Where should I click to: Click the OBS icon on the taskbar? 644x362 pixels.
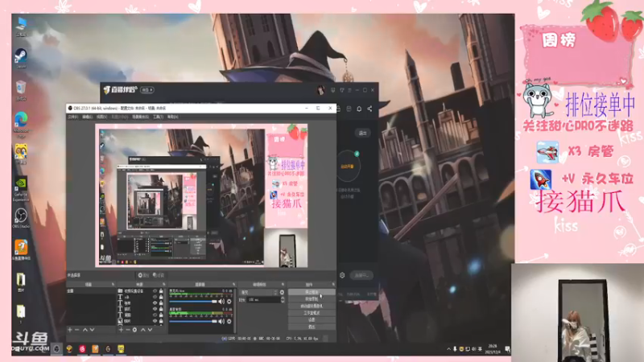(x=56, y=349)
